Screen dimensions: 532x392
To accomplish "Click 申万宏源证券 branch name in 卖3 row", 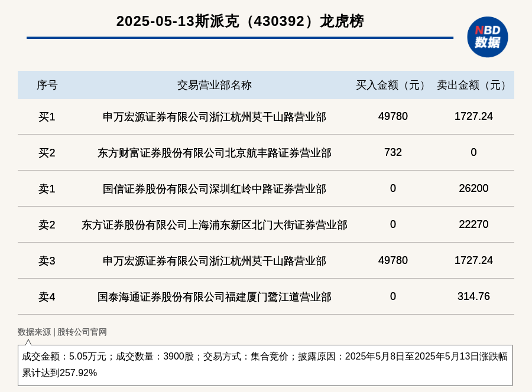I will click(x=214, y=261).
